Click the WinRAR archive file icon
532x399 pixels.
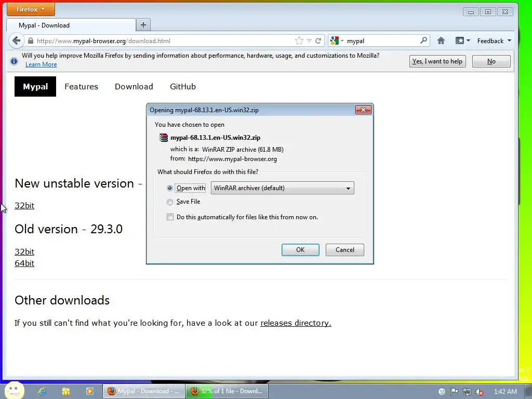point(164,137)
